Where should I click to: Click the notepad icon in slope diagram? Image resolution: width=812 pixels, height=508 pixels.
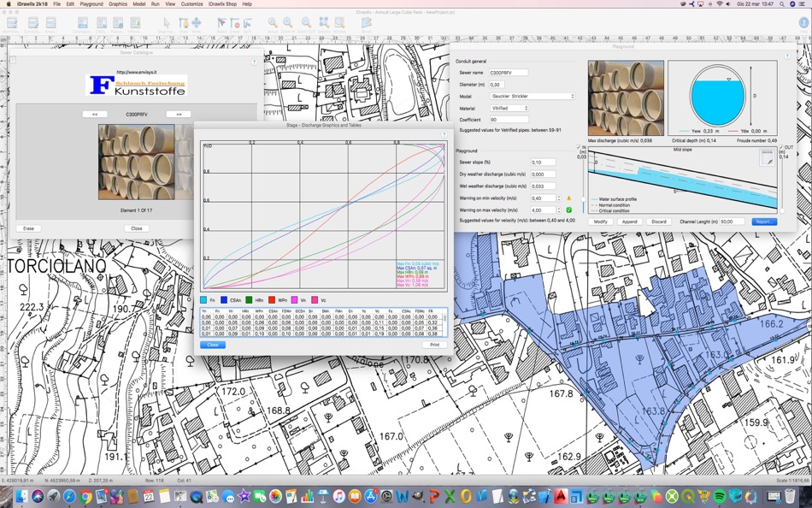pos(767,157)
